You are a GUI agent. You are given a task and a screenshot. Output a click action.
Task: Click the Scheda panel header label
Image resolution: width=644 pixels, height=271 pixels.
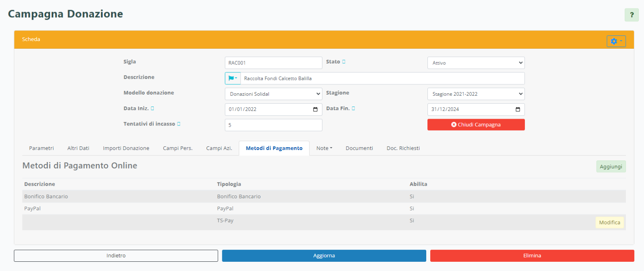coord(31,39)
